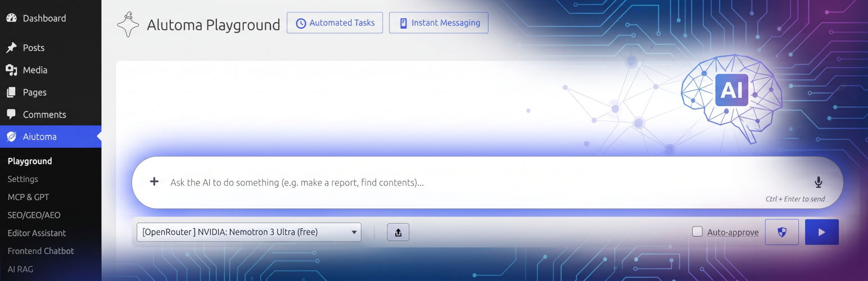Click the Posts pushpin icon
Screen dimensions: 868x281
click(x=11, y=48)
